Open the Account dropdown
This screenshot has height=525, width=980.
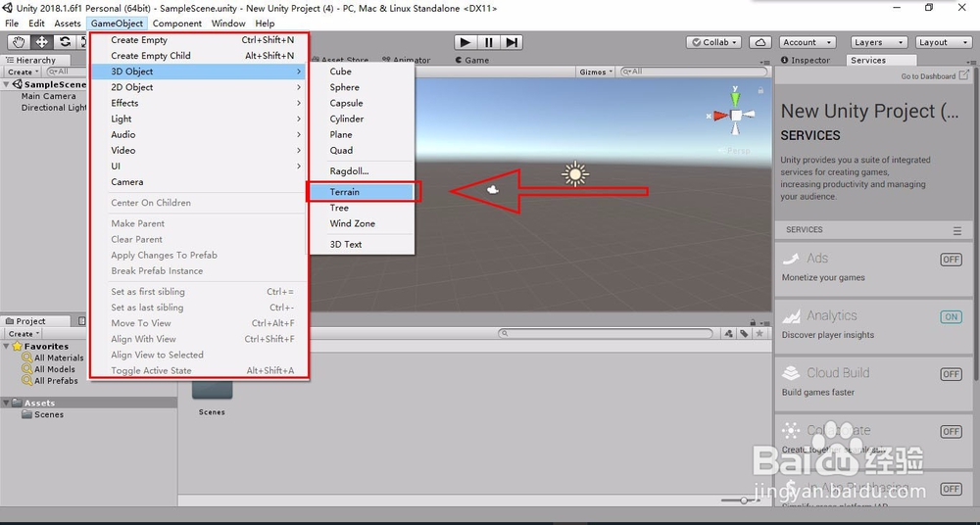[808, 42]
